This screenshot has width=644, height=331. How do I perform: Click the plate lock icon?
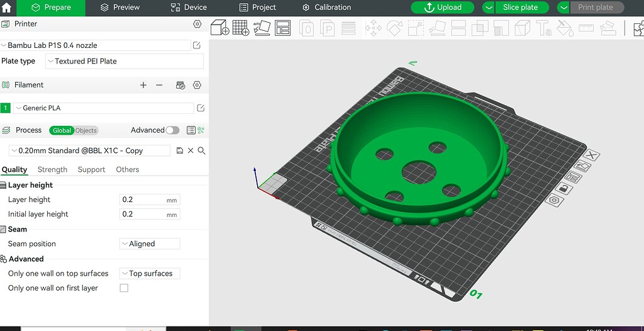pos(564,188)
